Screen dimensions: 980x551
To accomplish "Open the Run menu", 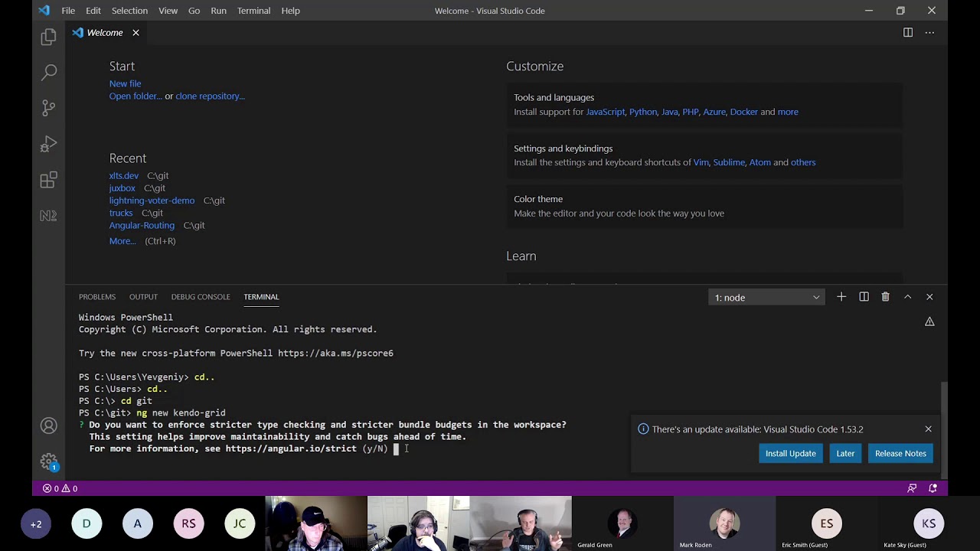I will 218,11.
